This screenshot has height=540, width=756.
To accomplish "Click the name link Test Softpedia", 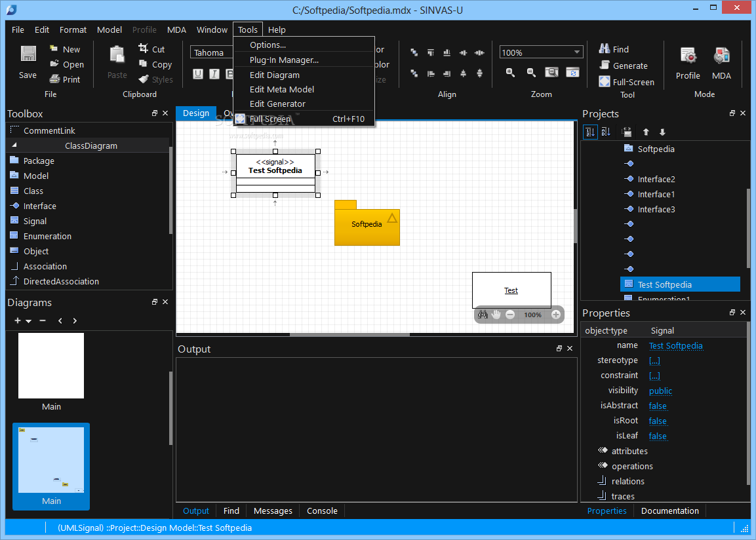I will click(675, 345).
